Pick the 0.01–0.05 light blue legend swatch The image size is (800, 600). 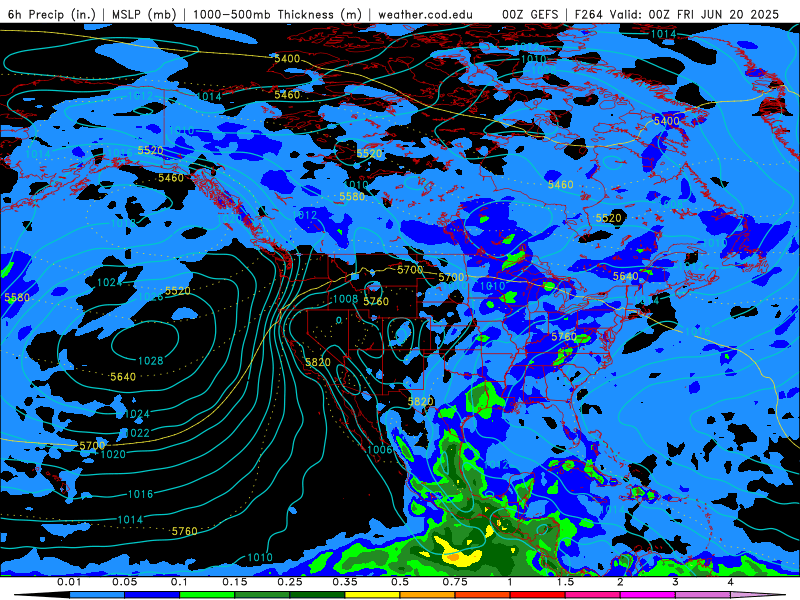(x=97, y=595)
